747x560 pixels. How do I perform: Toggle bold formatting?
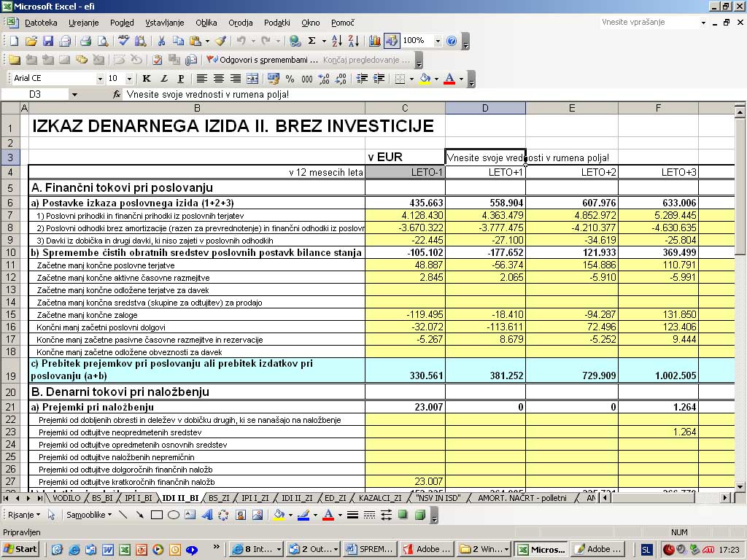coord(147,79)
